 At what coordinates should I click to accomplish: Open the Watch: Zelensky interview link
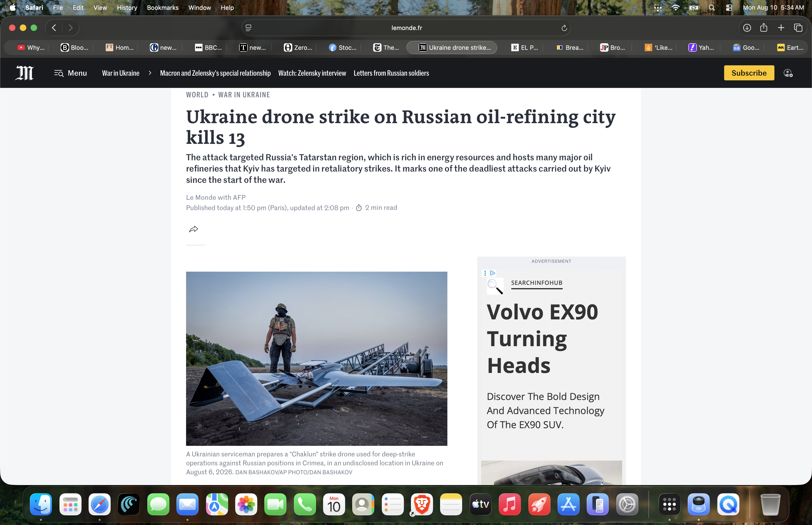click(312, 73)
